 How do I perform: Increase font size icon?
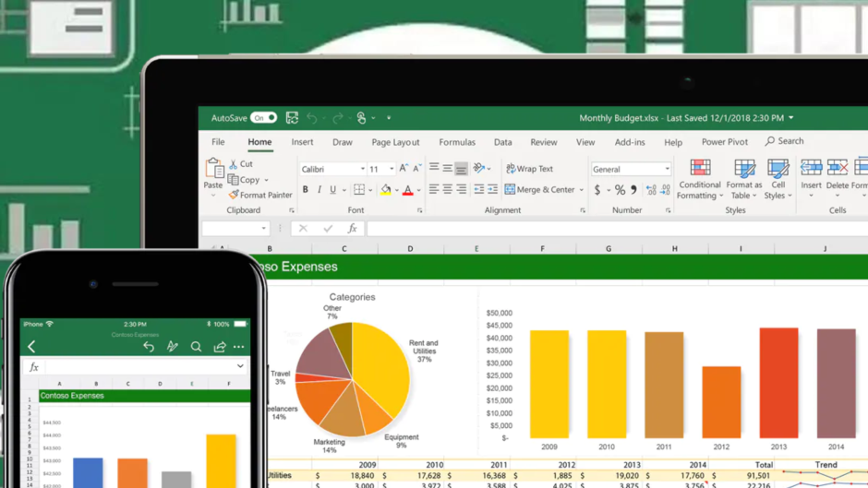pos(404,168)
